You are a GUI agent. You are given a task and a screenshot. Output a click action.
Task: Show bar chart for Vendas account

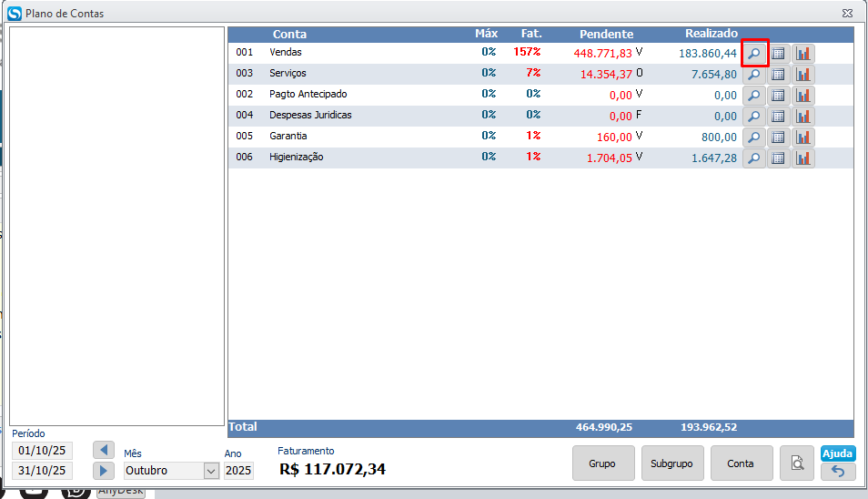click(802, 54)
